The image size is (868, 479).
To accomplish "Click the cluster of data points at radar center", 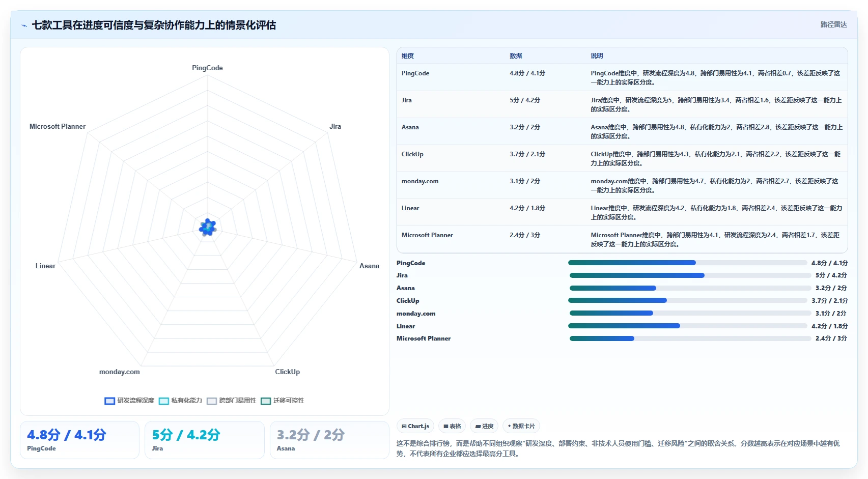I will coord(207,228).
